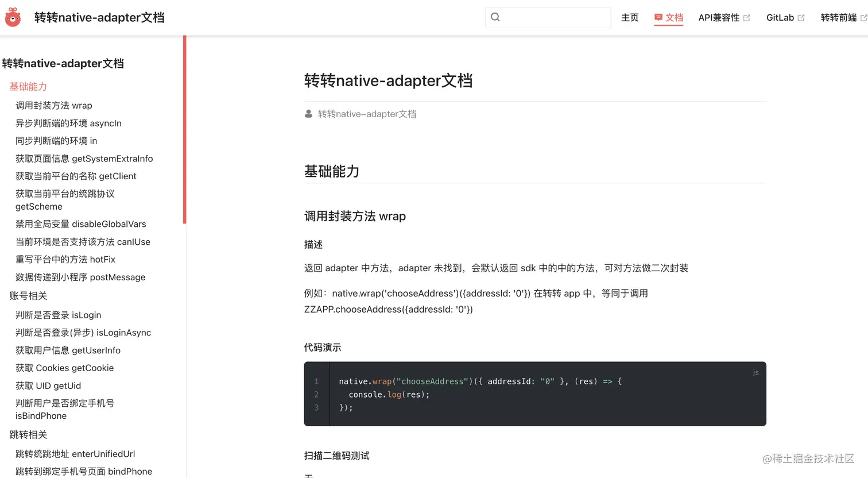Click the js language badge on code block

coord(755,372)
